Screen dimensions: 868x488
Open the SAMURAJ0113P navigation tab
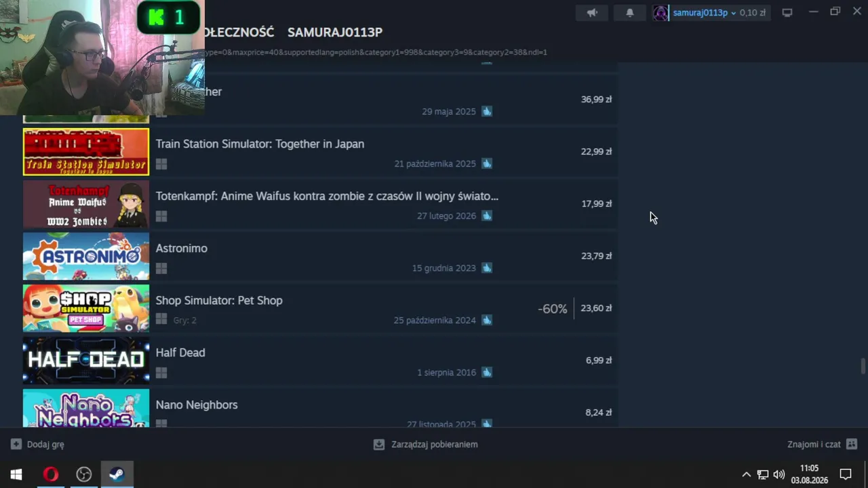pyautogui.click(x=335, y=32)
